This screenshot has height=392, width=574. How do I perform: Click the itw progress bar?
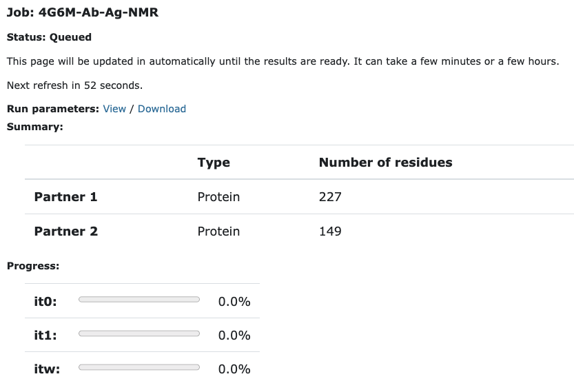tap(139, 367)
